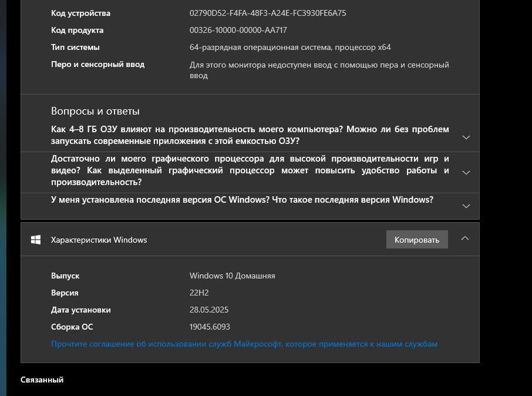Screen dimensions: 532x396
Task: Click the Перо и сенсорный ввод label
Action: click(97, 64)
